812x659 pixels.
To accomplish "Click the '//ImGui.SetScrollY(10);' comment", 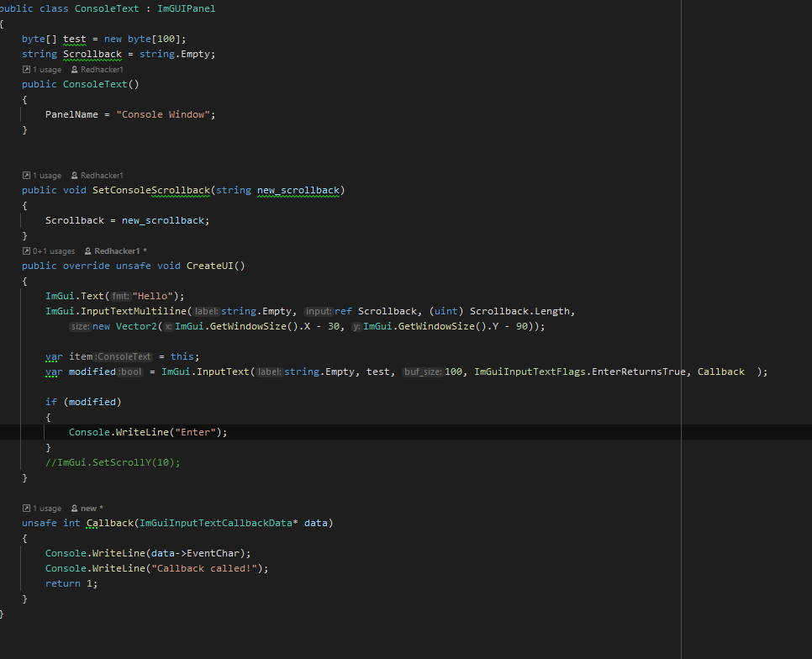I will 113,462.
